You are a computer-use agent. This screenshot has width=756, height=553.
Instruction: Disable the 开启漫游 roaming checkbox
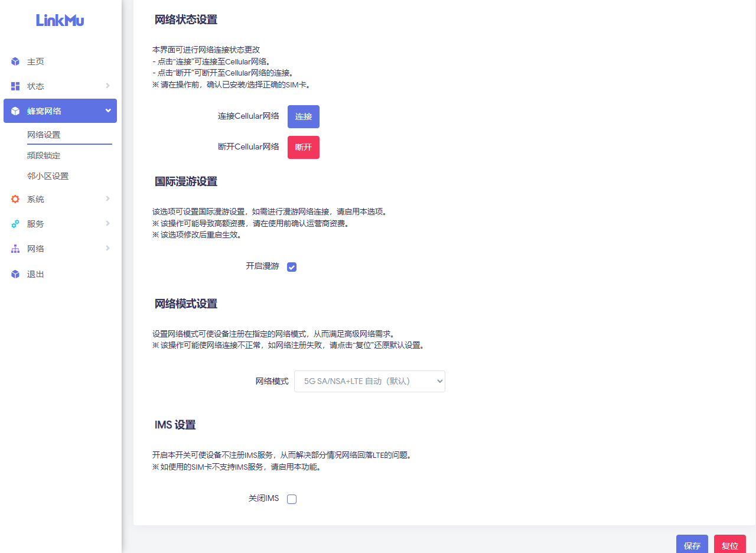[x=292, y=267]
